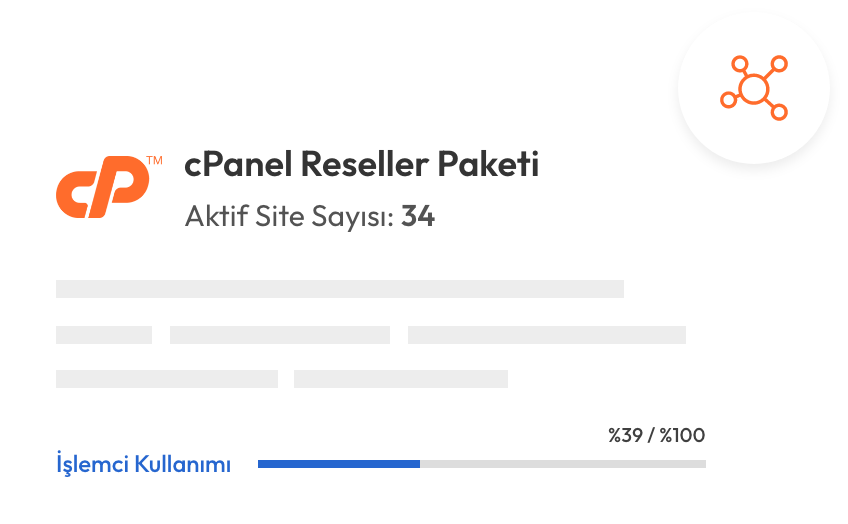Screen dimensions: 848x524
Task: Click the right placeholder in the two-block row
Action: point(401,379)
